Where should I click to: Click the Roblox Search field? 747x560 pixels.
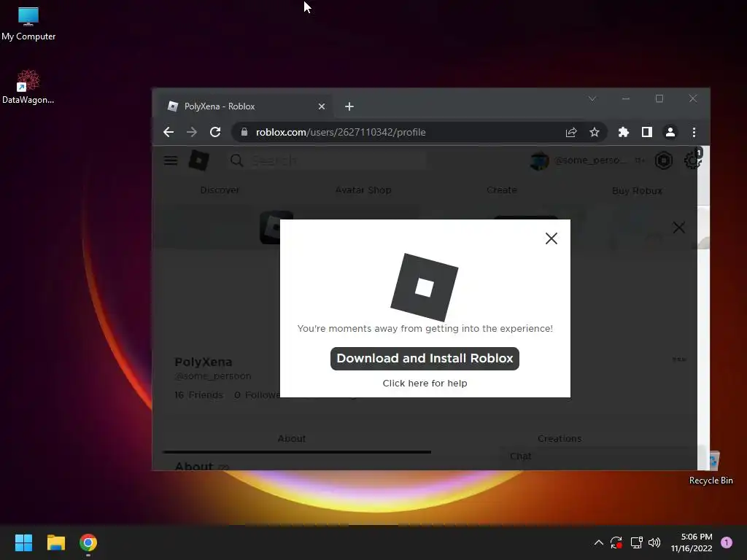pos(329,160)
